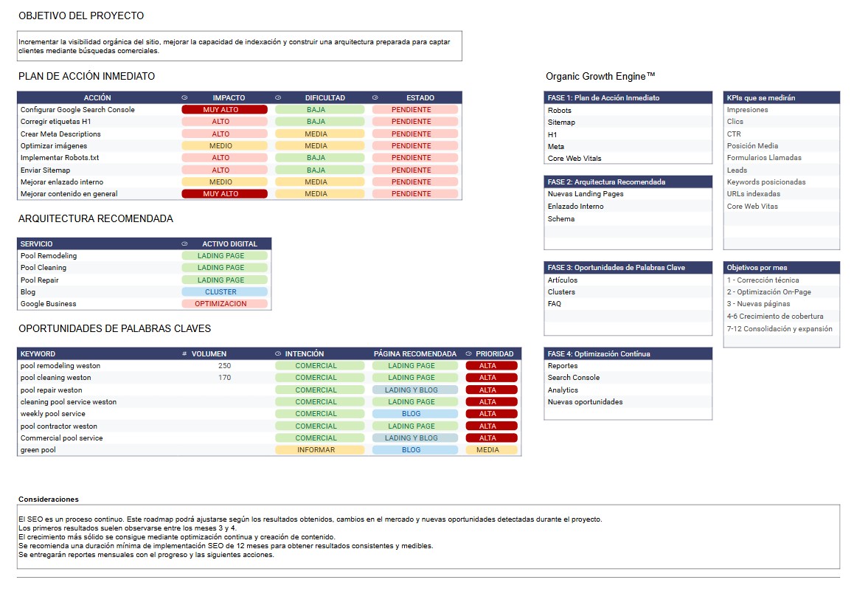Click '2 - Optimización On-Page' monthly objective
Screen dimensions: 868x591
tap(769, 292)
